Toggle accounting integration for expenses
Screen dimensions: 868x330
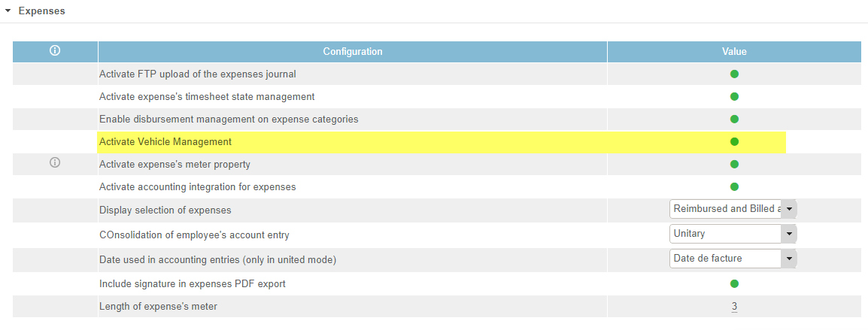coord(734,186)
